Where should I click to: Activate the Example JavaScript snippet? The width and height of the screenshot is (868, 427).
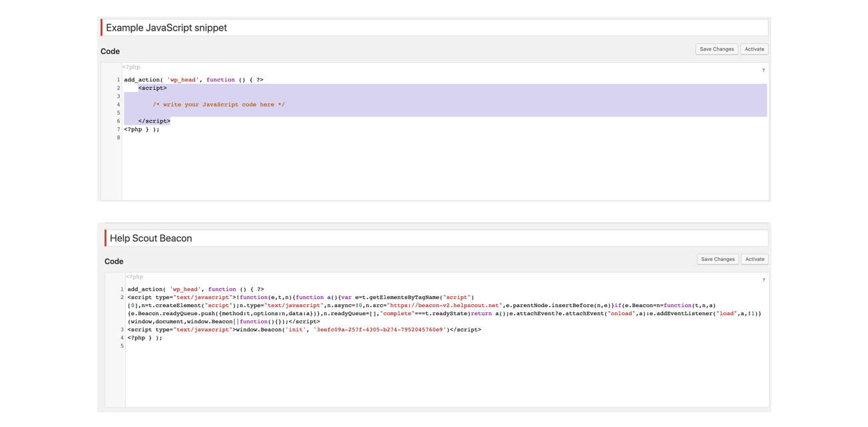click(754, 49)
